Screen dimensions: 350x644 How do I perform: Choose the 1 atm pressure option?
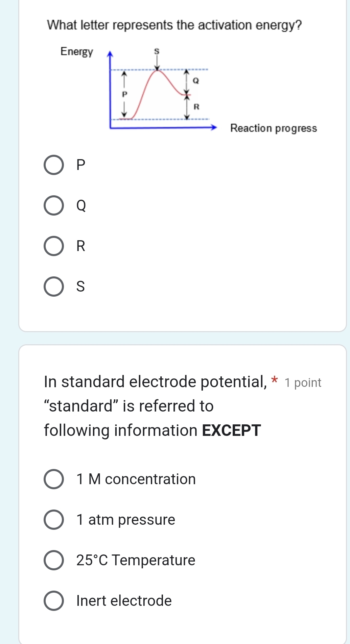(x=54, y=520)
